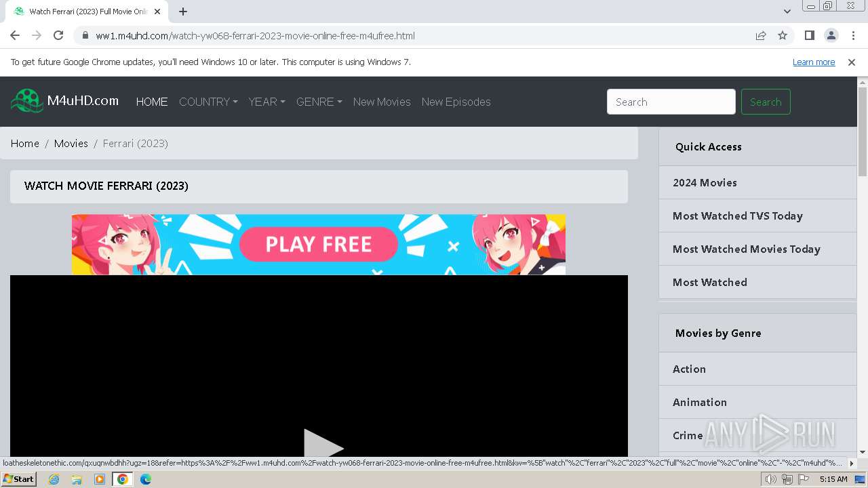Click Home in the breadcrumb
This screenshot has width=868, height=488.
tap(25, 143)
